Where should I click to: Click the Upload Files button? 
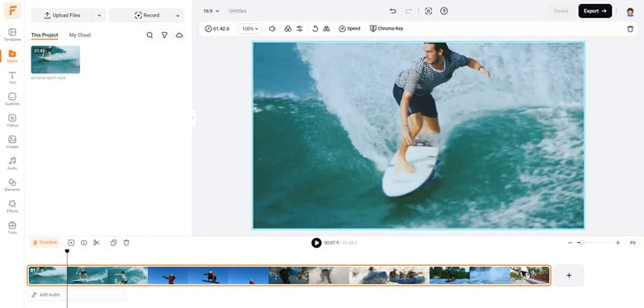point(63,15)
